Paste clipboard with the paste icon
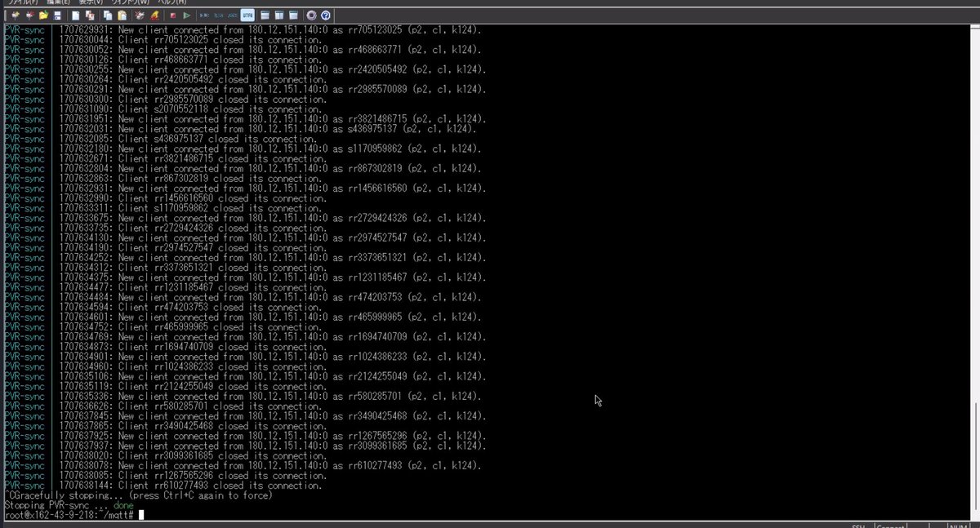980x528 pixels. click(122, 16)
